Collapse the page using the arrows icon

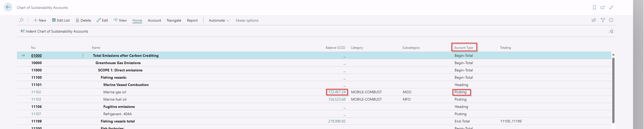pyautogui.click(x=611, y=8)
